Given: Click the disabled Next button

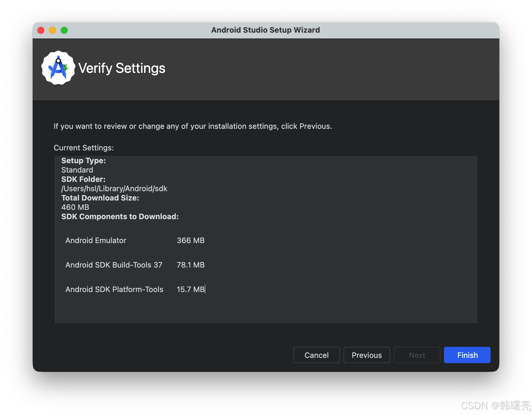Looking at the screenshot, I should [x=417, y=355].
